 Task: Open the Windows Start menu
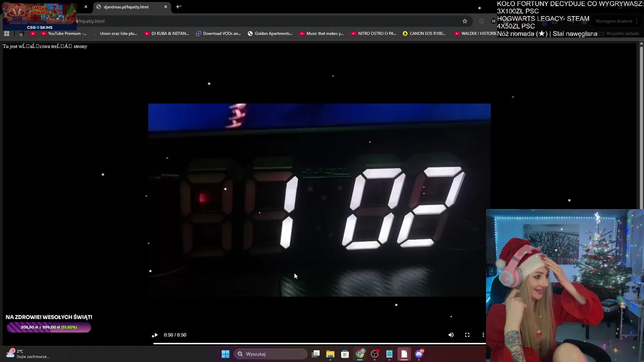pos(225,354)
